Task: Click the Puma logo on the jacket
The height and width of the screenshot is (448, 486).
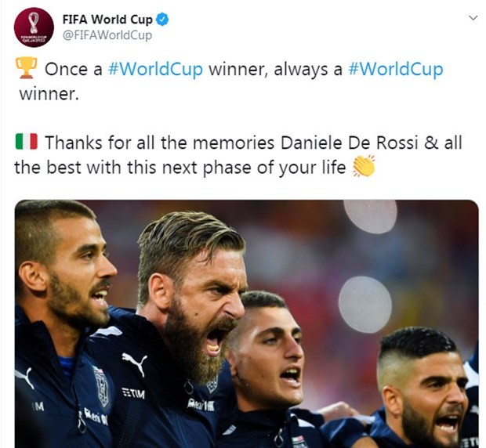Action: click(135, 363)
